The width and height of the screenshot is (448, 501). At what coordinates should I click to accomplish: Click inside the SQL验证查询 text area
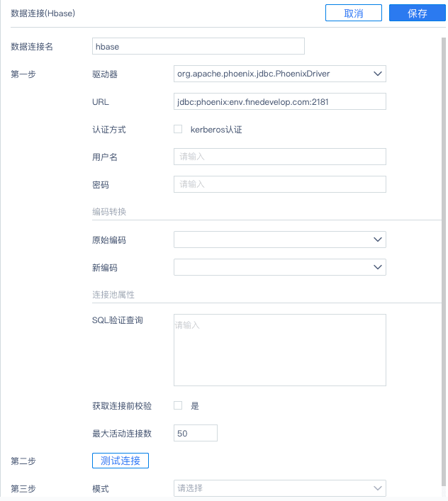(x=279, y=350)
